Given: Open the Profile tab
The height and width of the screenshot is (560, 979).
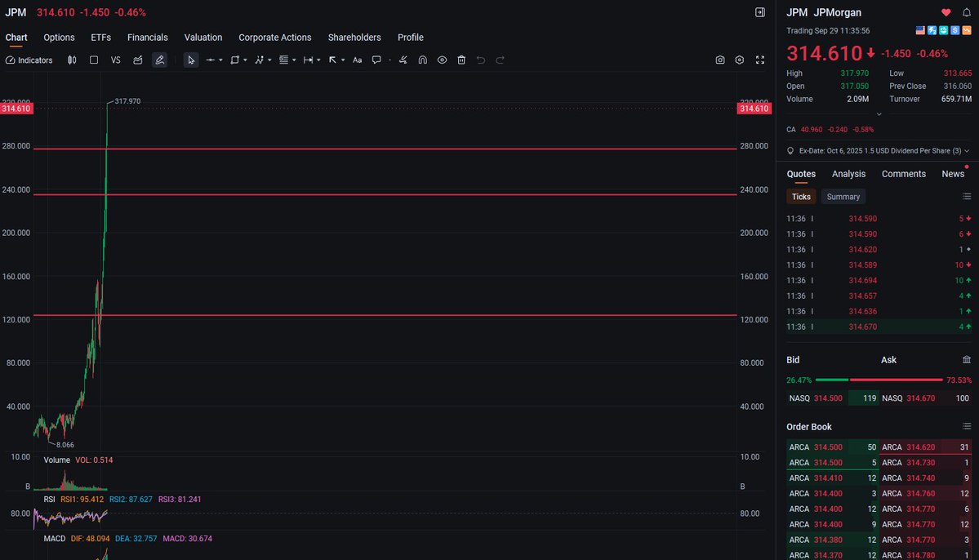Looking at the screenshot, I should [410, 38].
